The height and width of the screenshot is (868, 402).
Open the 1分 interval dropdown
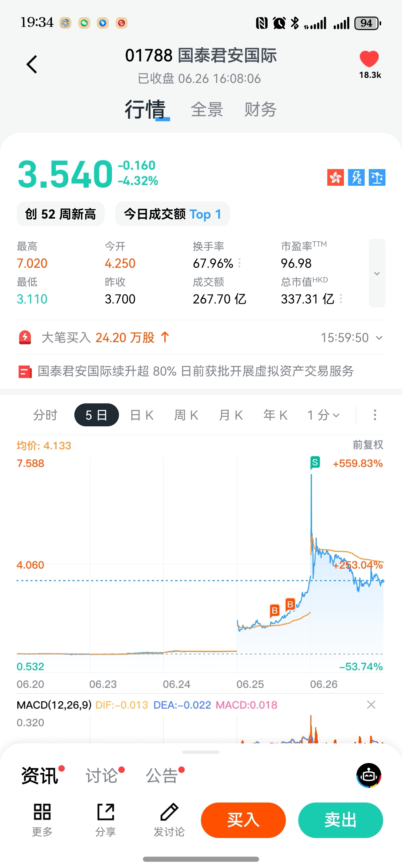[x=323, y=415]
